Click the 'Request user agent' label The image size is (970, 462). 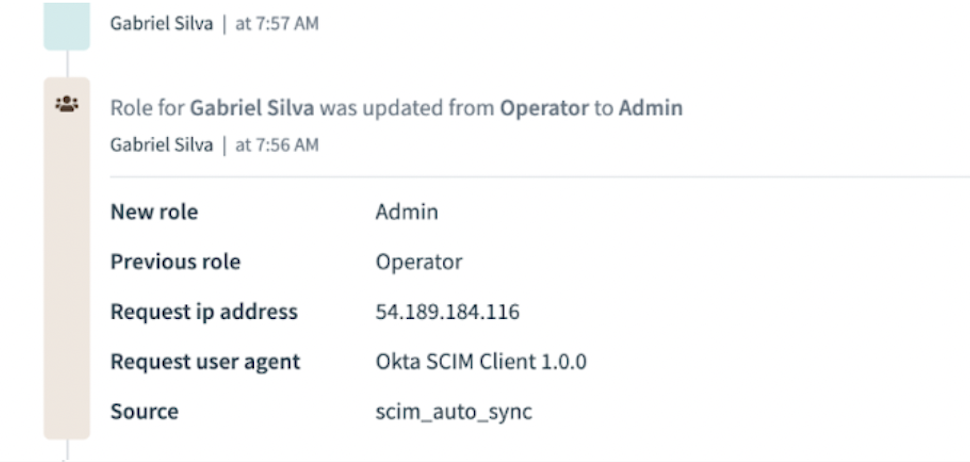(x=205, y=362)
